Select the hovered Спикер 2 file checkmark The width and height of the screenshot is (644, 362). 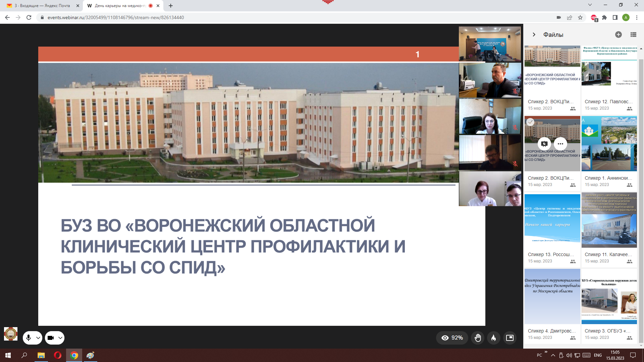(x=530, y=122)
